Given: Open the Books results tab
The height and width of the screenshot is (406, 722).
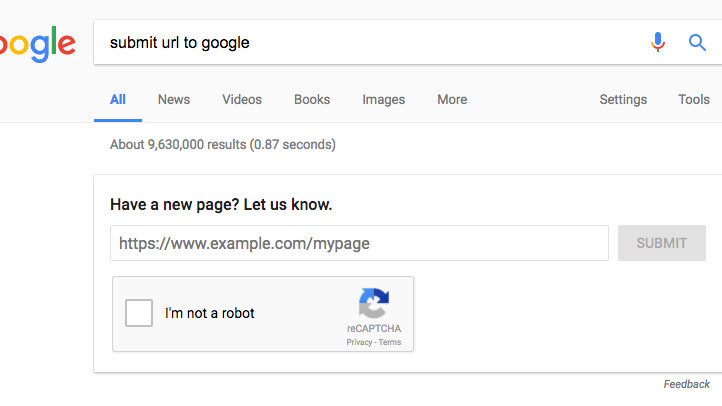Looking at the screenshot, I should [x=312, y=100].
